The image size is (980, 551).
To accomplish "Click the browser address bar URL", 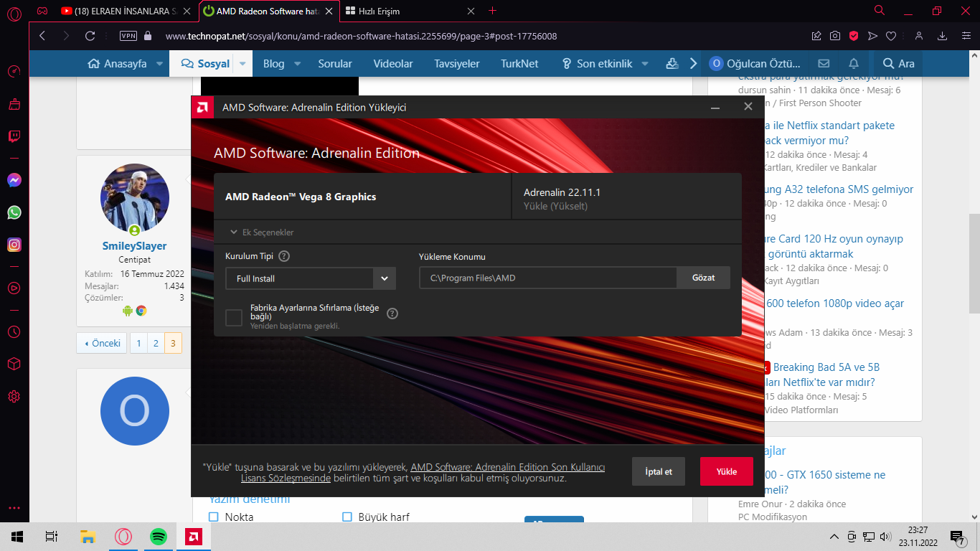I will coord(361,36).
